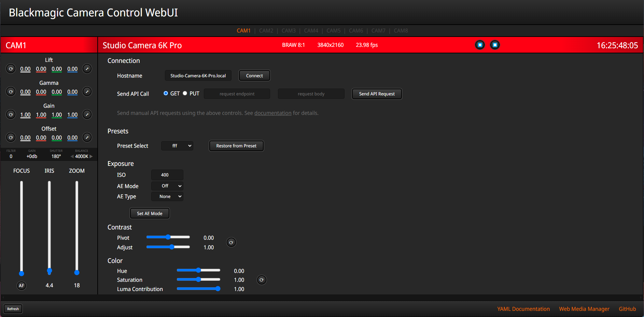
Task: Click the Lift red value
Action: (x=41, y=69)
